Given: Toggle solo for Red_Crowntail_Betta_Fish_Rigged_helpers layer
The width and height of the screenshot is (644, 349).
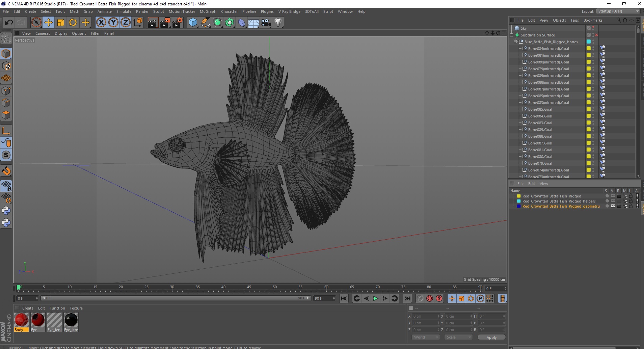Looking at the screenshot, I should pos(607,201).
